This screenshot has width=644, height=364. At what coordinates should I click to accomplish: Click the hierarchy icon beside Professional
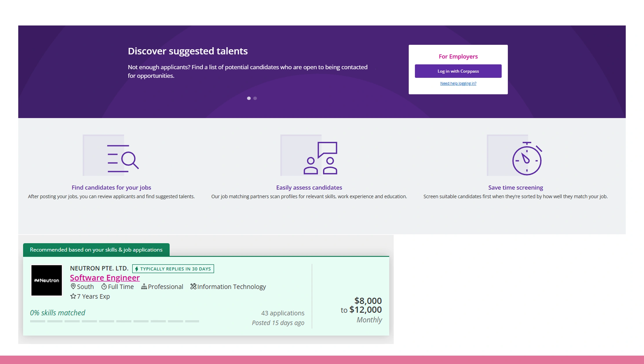(144, 286)
